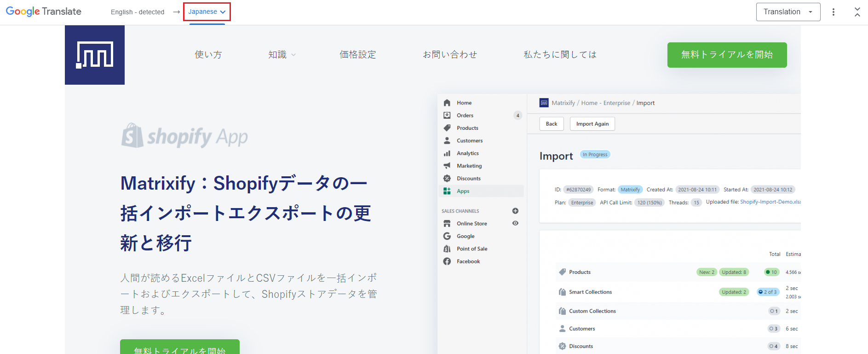
Task: Select the Apps icon in the sidebar
Action: coord(447,191)
